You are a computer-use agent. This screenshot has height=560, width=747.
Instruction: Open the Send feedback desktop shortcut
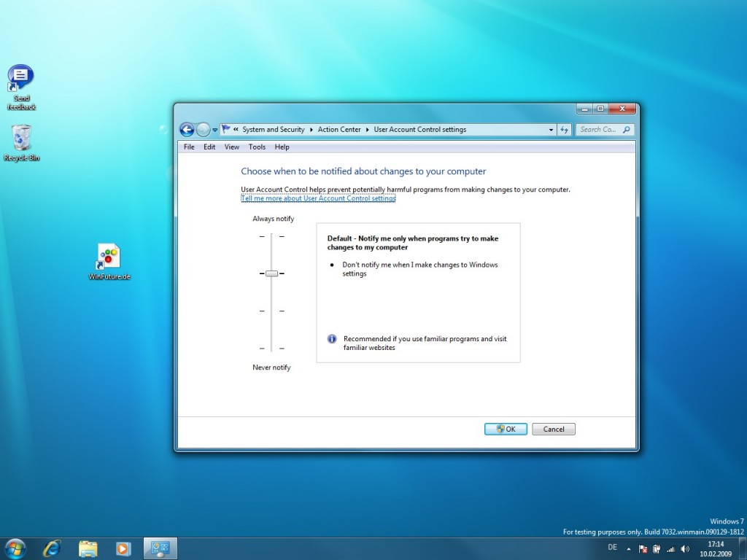point(21,87)
